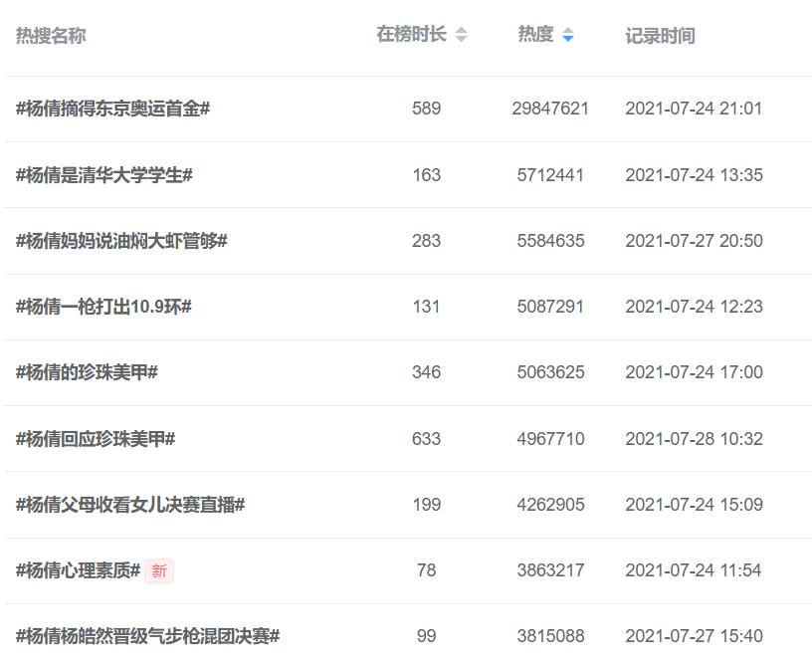Select the duration value 131
The width and height of the screenshot is (812, 667).
pyautogui.click(x=426, y=307)
